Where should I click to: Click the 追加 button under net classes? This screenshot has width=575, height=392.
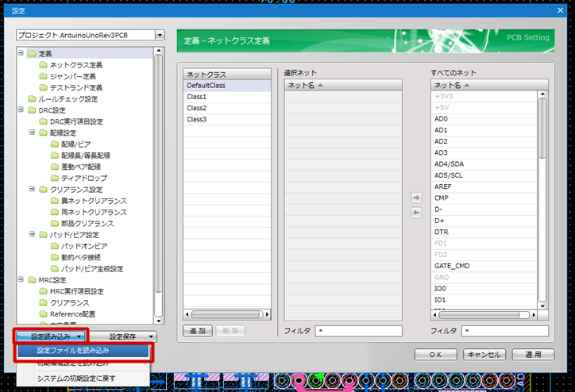tap(198, 331)
